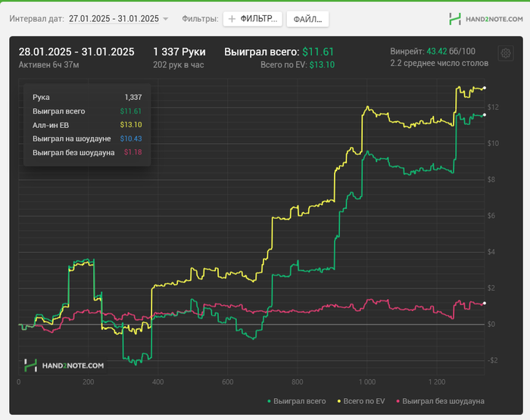This screenshot has height=420, width=530.
Task: Click 202 рук в час text
Action: pyautogui.click(x=178, y=65)
